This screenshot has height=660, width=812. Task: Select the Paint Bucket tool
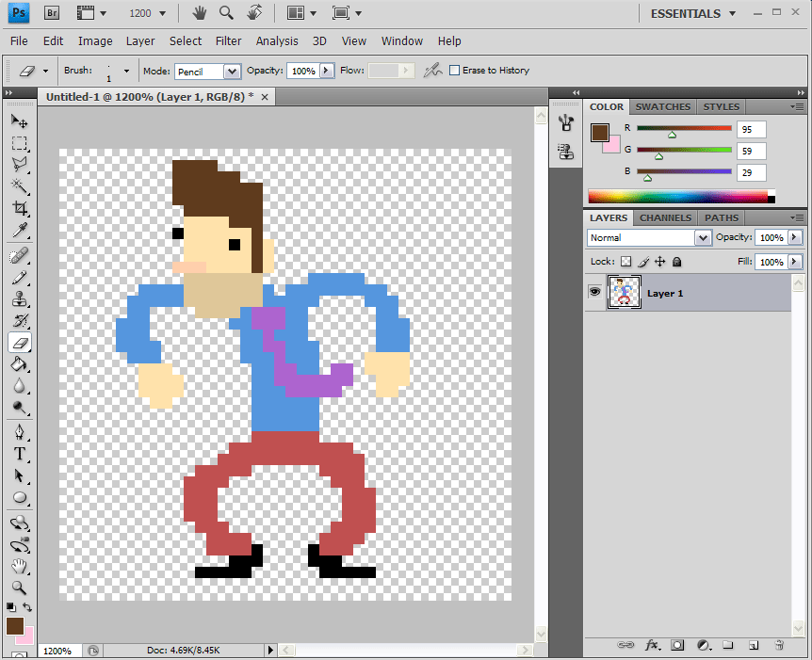tap(20, 364)
